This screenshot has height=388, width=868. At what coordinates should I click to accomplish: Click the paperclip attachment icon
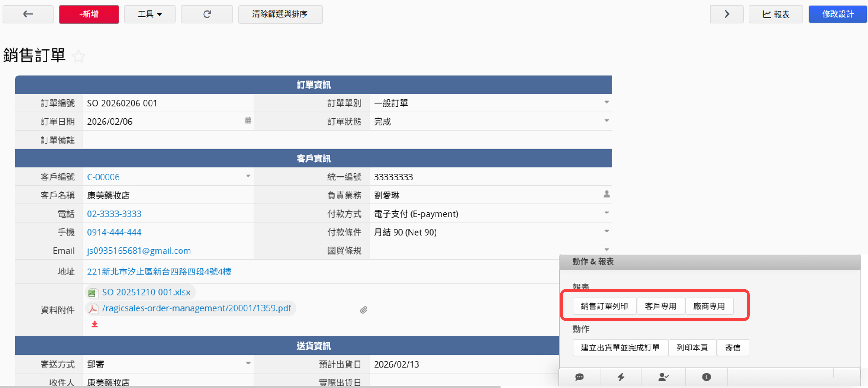[x=364, y=310]
